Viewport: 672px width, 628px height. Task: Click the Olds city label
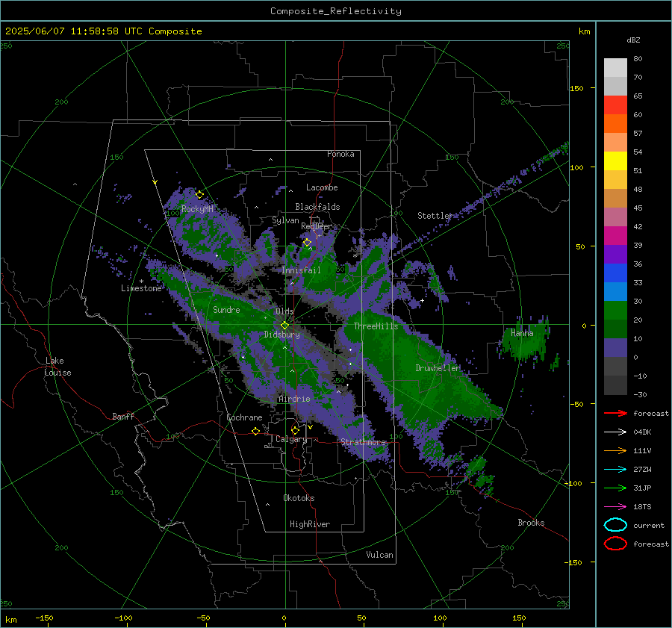coord(284,311)
